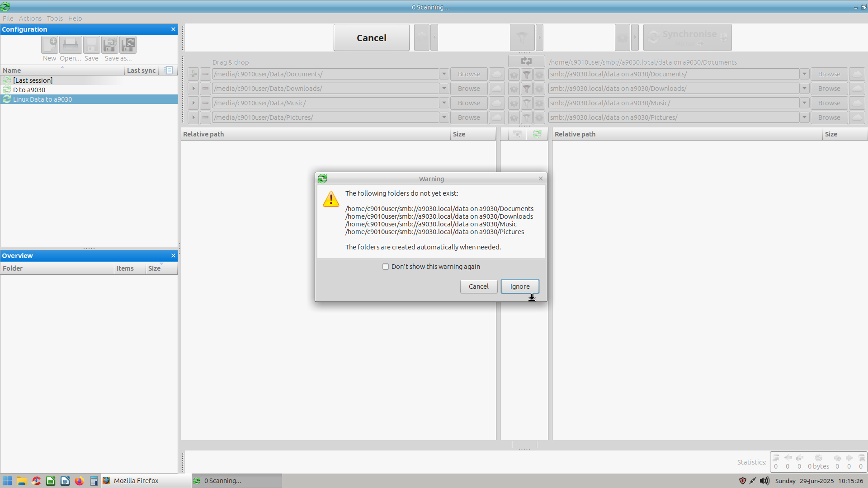Expand arrow for the Pictures folder pair

(193, 117)
